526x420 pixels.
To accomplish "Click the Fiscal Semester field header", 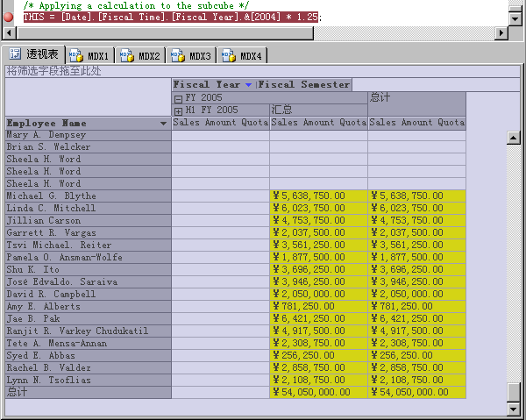I will (x=304, y=85).
